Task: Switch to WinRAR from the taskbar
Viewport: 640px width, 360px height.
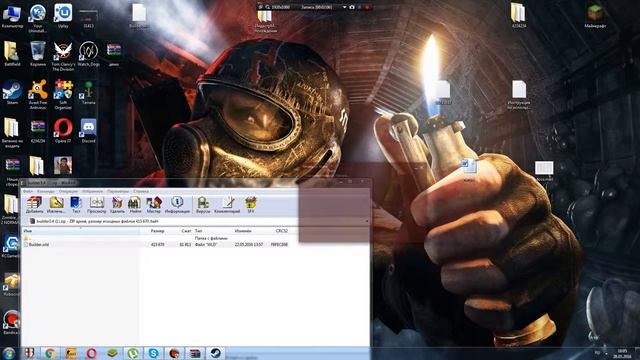Action: pos(195,353)
